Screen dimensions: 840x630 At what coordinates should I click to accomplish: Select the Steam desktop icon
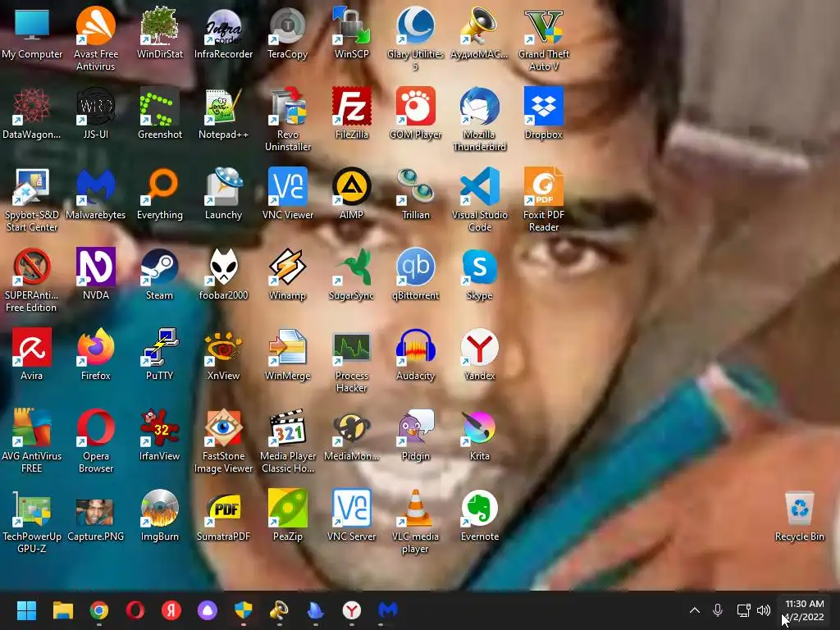tap(159, 267)
